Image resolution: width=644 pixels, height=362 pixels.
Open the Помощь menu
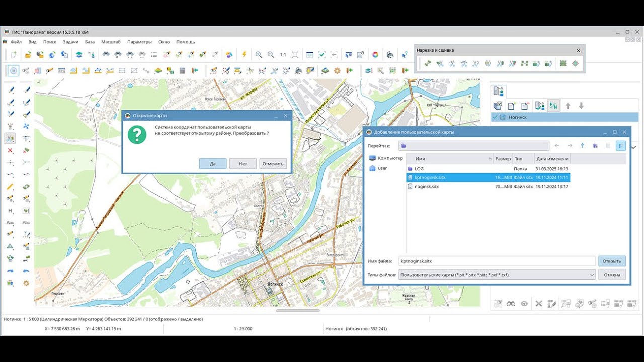tap(186, 42)
